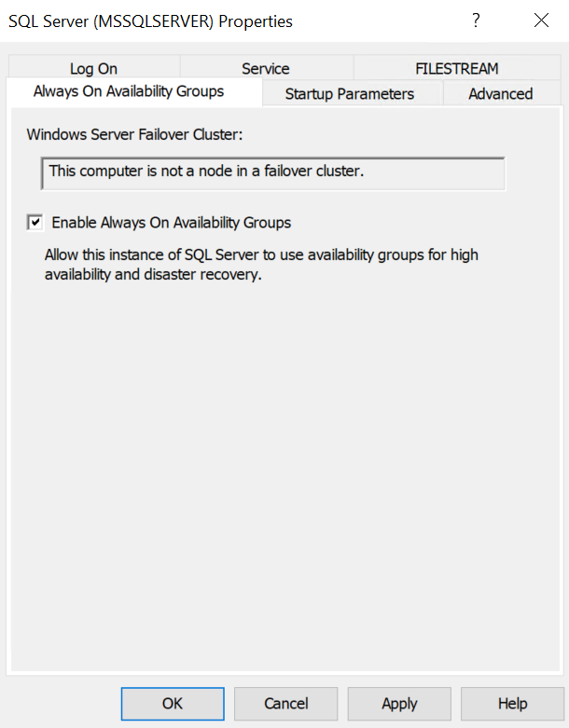Click the 'Allow this instance of SQL Server' description

[x=261, y=265]
